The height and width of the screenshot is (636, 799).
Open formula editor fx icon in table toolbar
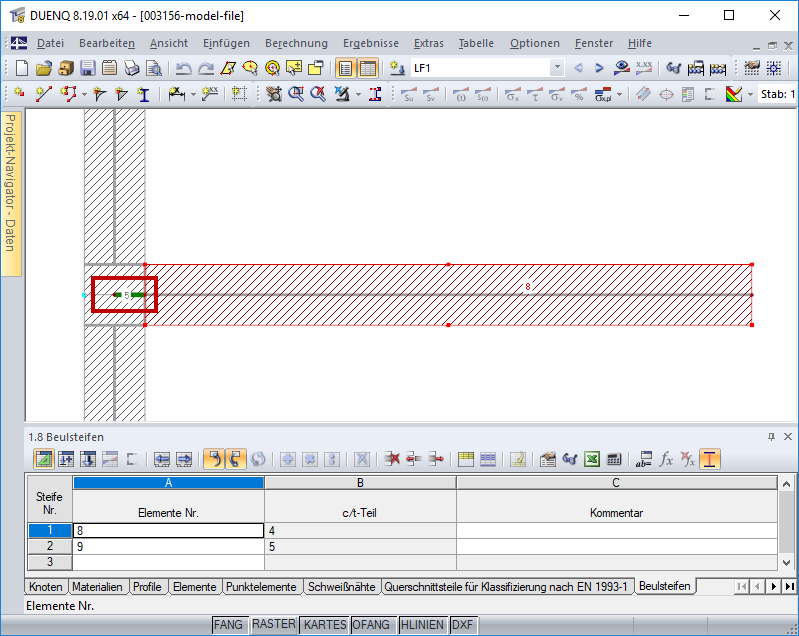666,459
